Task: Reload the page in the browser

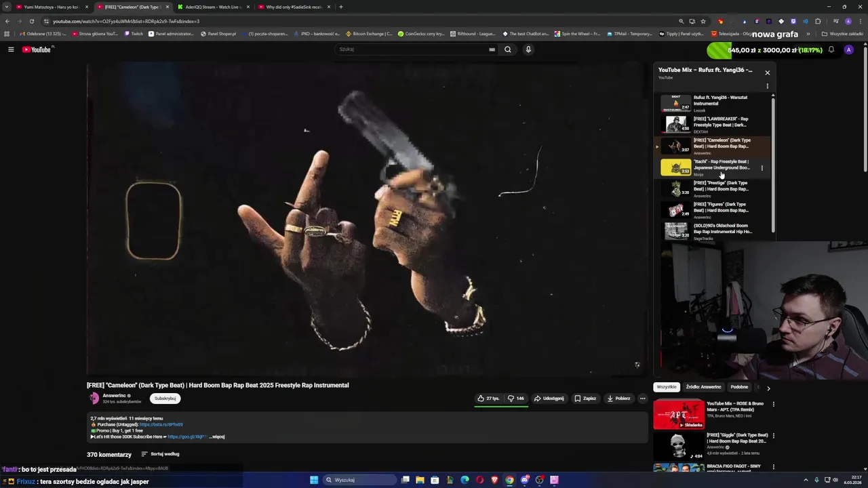Action: (31, 21)
